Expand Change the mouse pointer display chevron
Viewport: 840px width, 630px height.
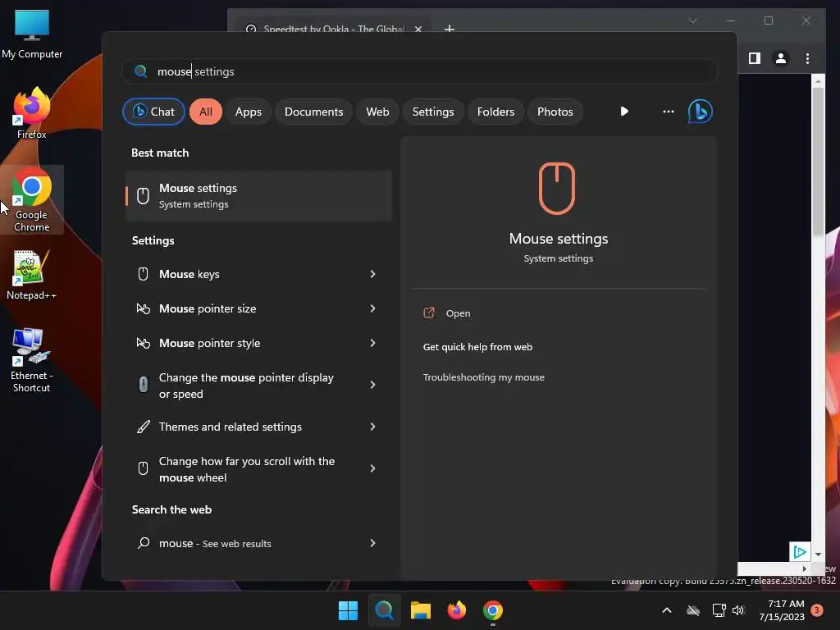click(x=373, y=385)
